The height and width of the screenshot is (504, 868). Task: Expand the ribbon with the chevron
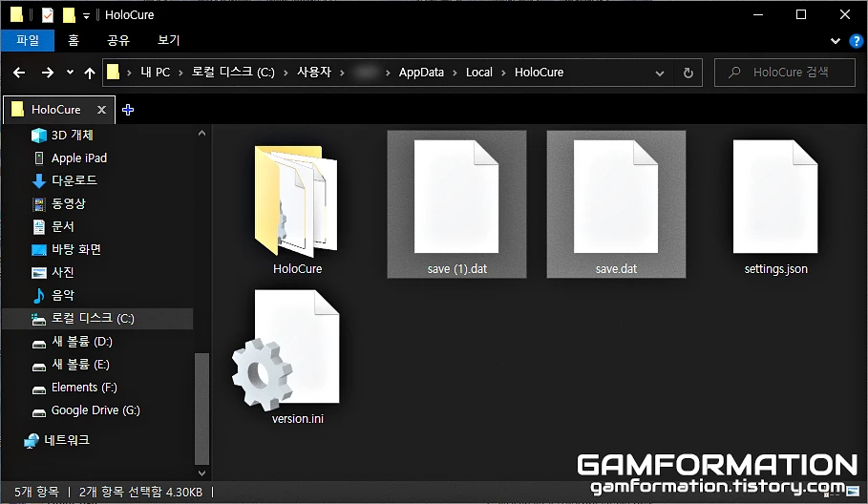836,41
